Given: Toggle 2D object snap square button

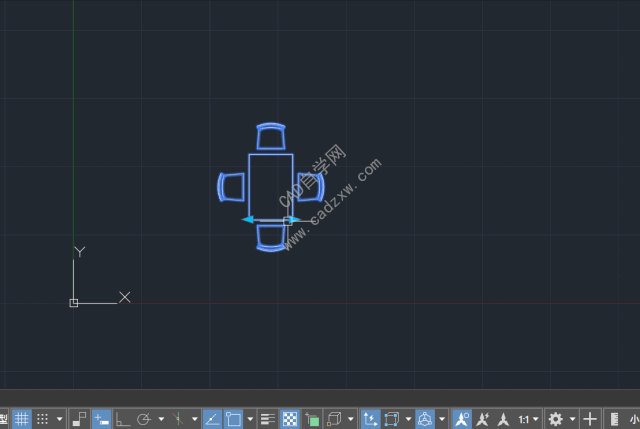Looking at the screenshot, I should tap(233, 419).
